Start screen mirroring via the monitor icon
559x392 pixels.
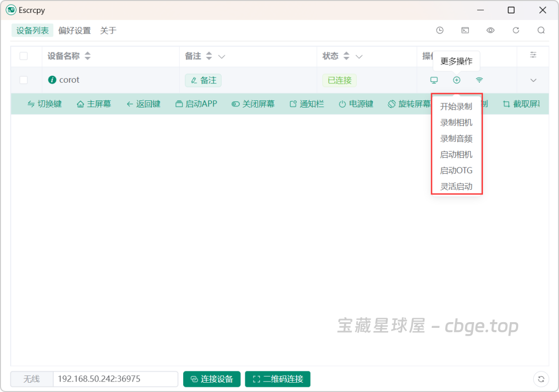tap(434, 80)
